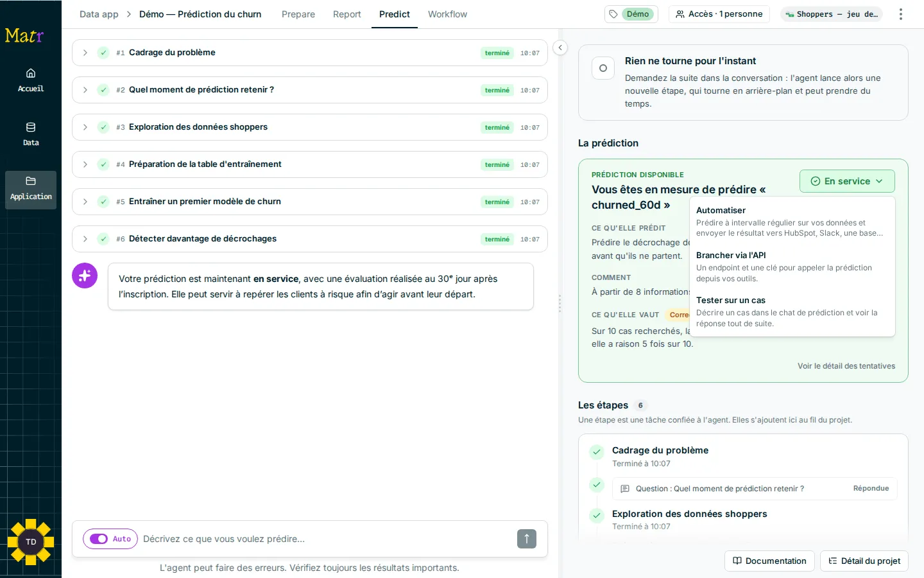Click the terminé badge of step #1

(x=497, y=53)
